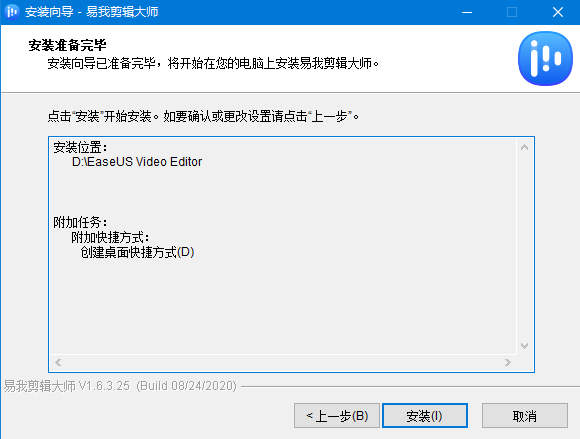Image resolution: width=580 pixels, height=439 pixels.
Task: Click the summary box scroll-left arrow
Action: (58, 362)
